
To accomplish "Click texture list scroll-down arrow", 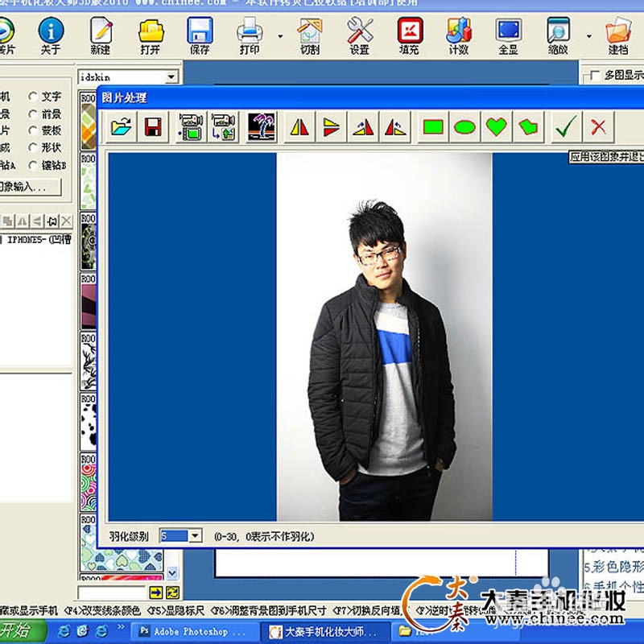I will (172, 572).
